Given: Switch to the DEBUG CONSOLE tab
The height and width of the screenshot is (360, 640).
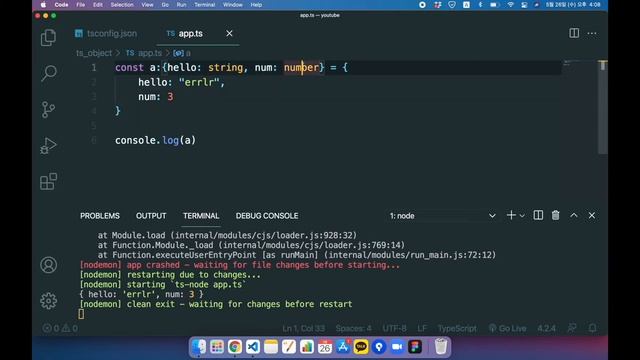Looking at the screenshot, I should 267,216.
